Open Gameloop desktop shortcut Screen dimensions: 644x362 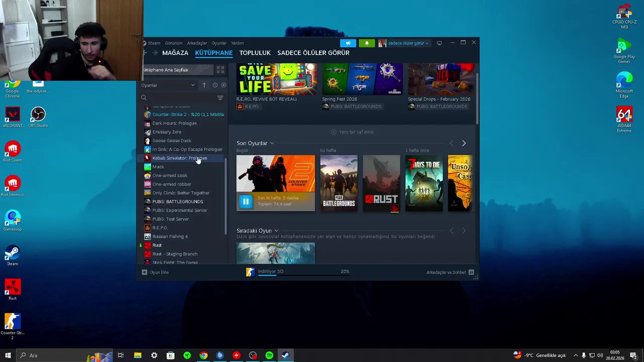[13, 221]
